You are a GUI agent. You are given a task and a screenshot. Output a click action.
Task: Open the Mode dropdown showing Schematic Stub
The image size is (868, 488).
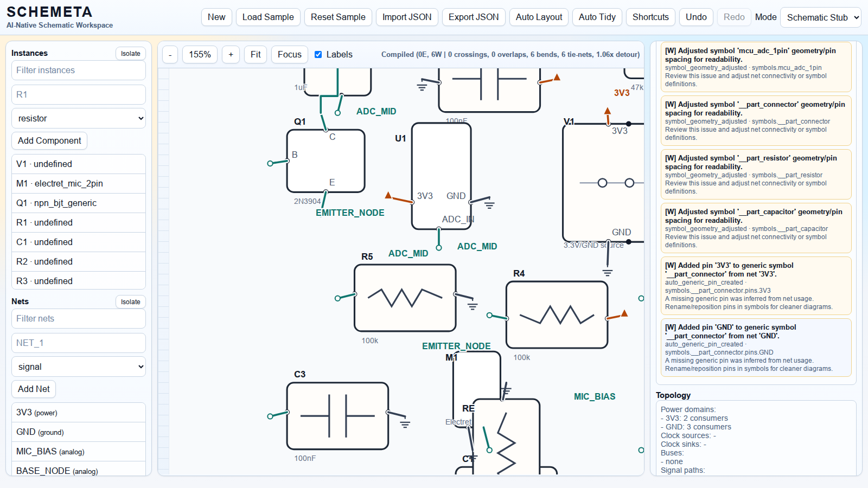[x=820, y=17]
